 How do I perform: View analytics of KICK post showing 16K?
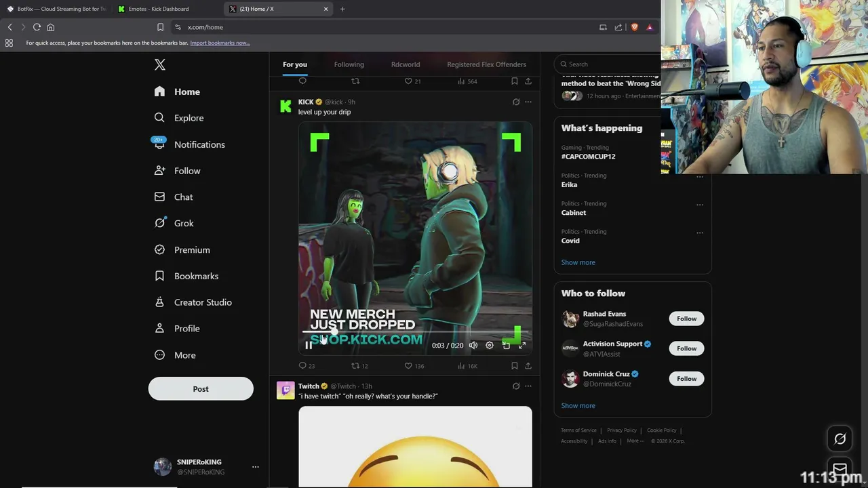(x=467, y=366)
